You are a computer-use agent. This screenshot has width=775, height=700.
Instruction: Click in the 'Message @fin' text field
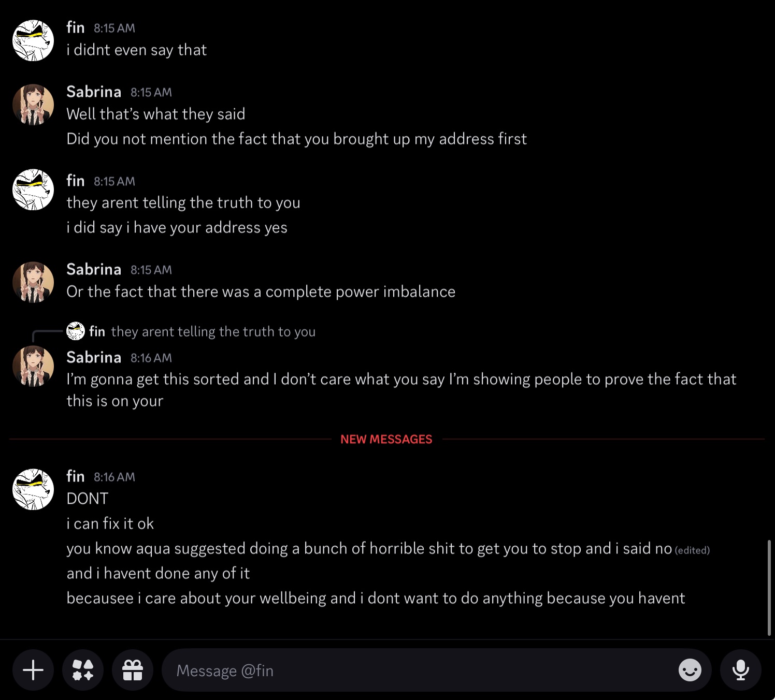point(414,670)
